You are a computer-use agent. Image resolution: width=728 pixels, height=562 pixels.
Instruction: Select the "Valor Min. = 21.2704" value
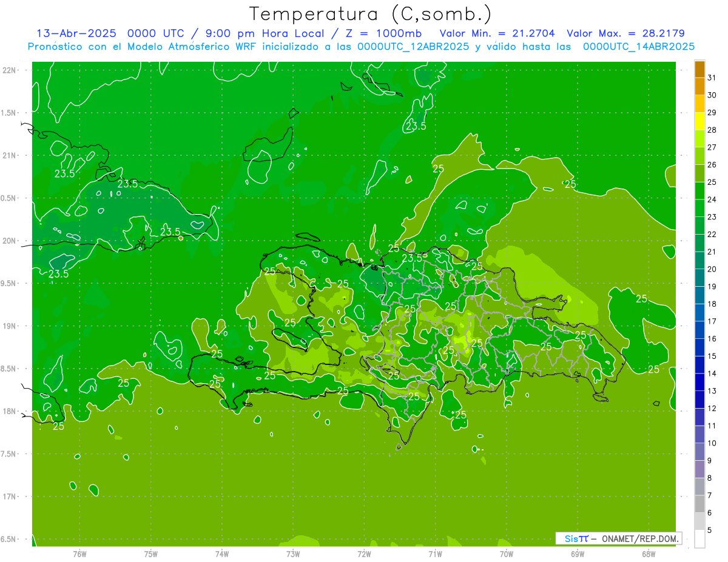[497, 33]
